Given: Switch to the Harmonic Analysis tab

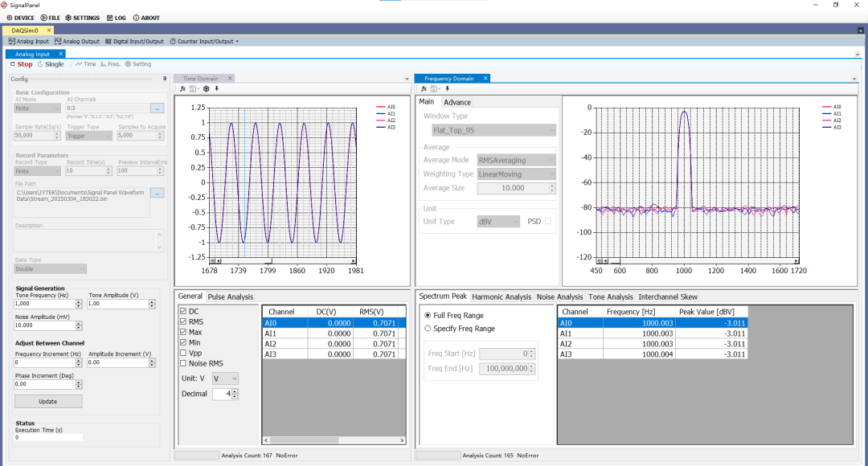Looking at the screenshot, I should coord(502,297).
